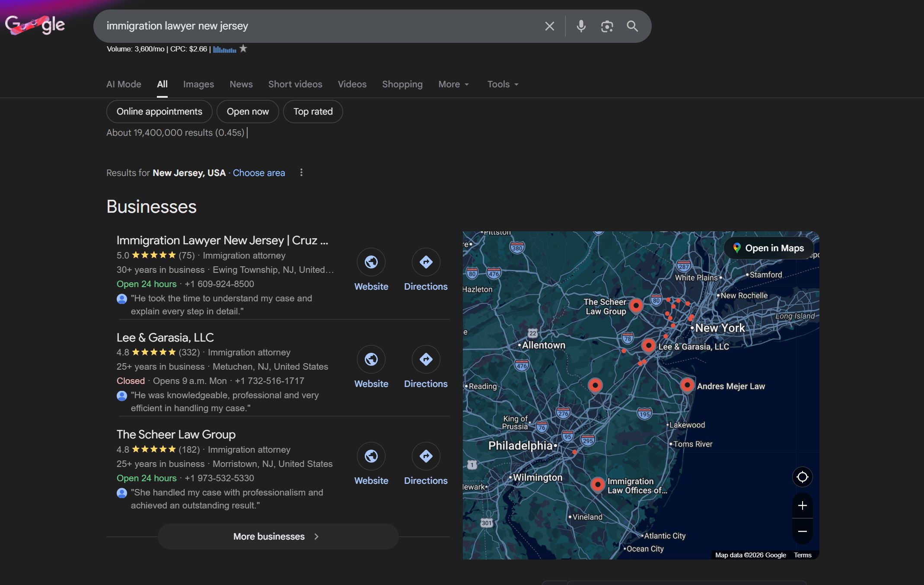Open the three-dot menu beside Choose area

(x=301, y=173)
